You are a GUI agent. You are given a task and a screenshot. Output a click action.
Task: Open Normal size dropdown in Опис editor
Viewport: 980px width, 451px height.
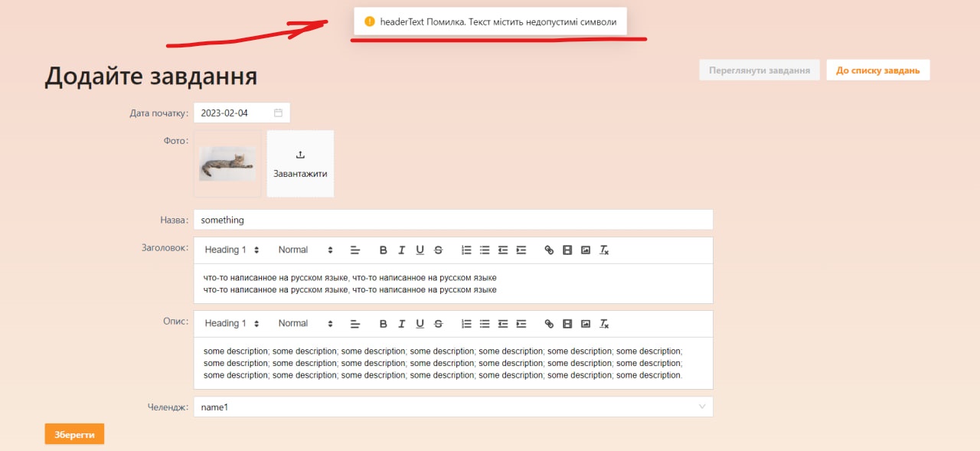click(x=305, y=323)
